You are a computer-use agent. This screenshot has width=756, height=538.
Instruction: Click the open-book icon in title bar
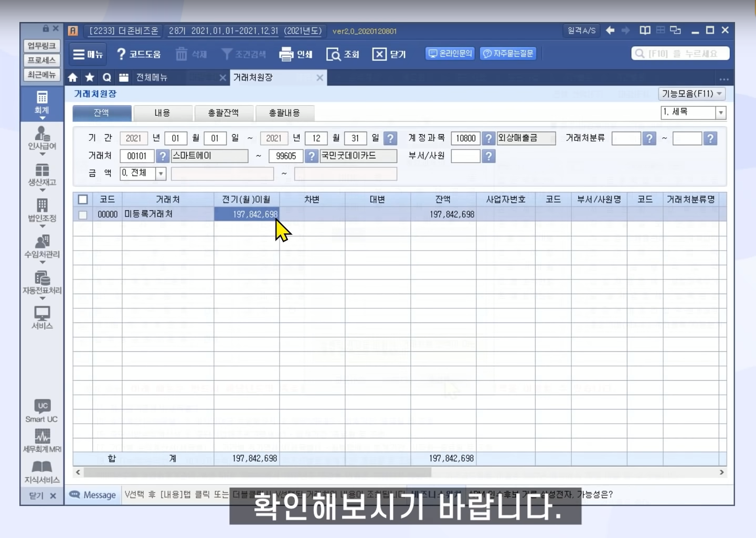pyautogui.click(x=645, y=30)
